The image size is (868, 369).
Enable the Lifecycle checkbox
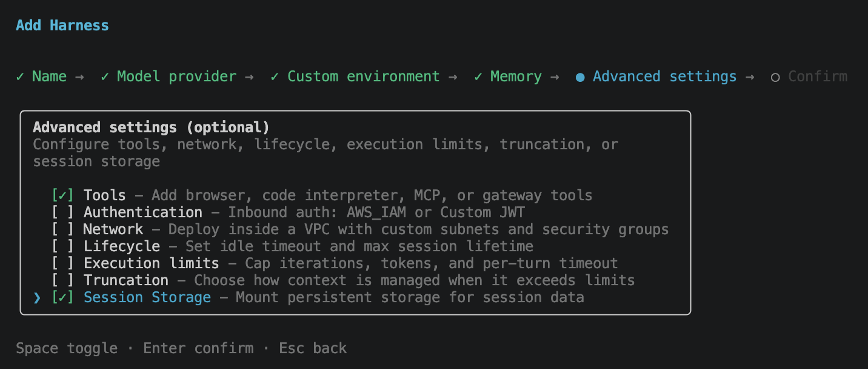(64, 246)
